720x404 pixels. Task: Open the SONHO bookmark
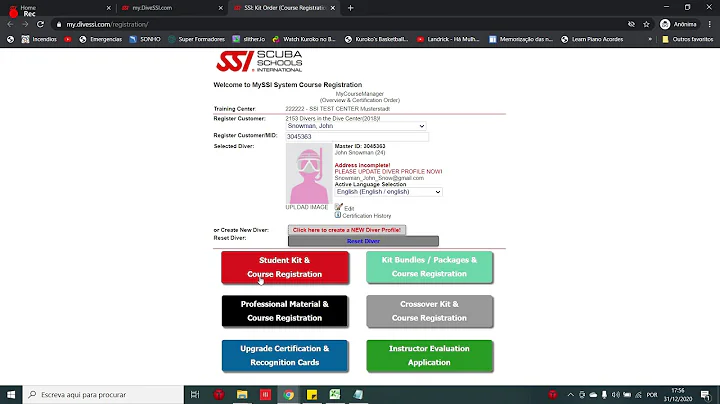click(146, 39)
